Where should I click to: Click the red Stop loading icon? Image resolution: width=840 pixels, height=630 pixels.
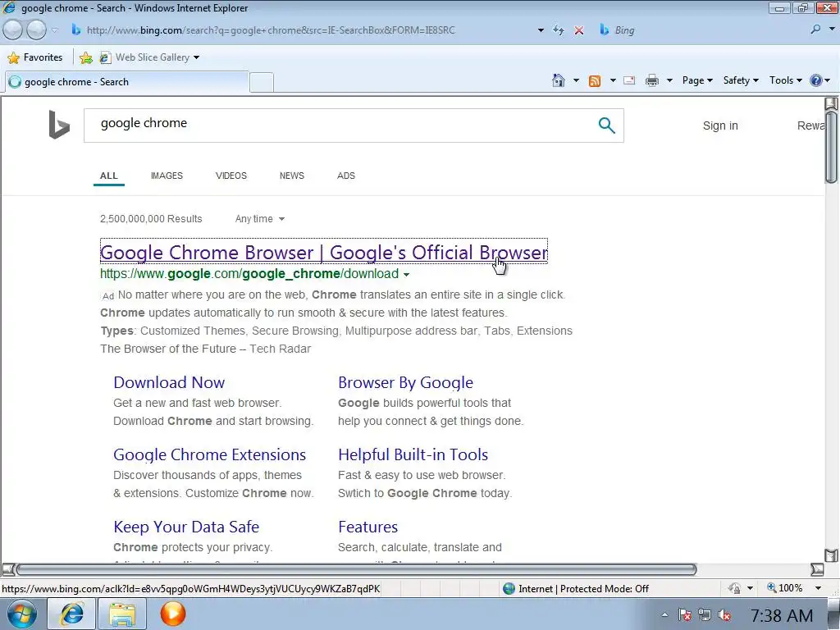coord(579,30)
